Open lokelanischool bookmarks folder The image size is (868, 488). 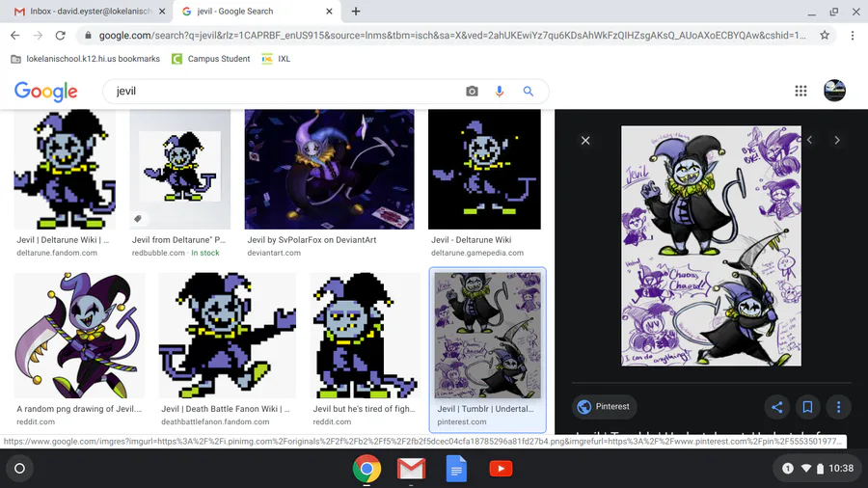[x=85, y=59]
